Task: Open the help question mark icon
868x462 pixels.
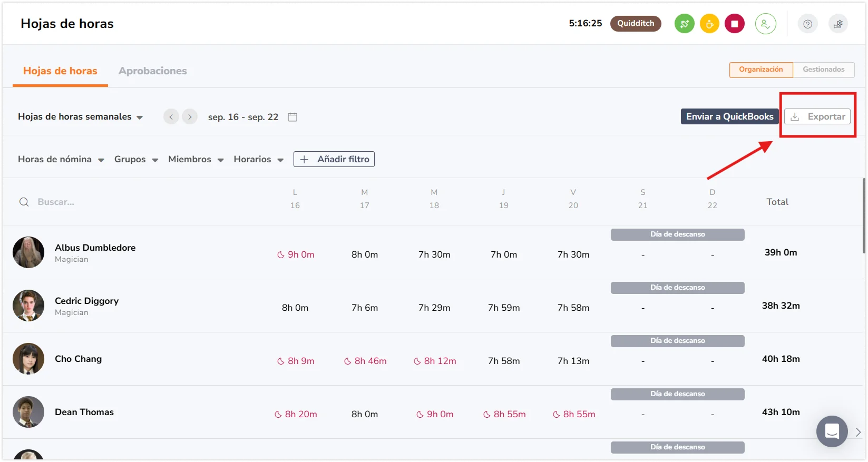Action: point(807,24)
